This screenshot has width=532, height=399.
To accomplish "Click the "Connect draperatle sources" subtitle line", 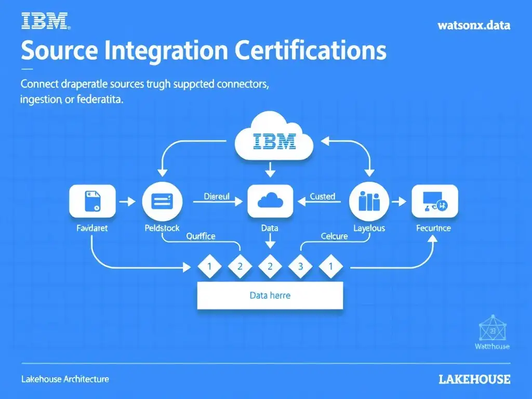I will [x=145, y=84].
